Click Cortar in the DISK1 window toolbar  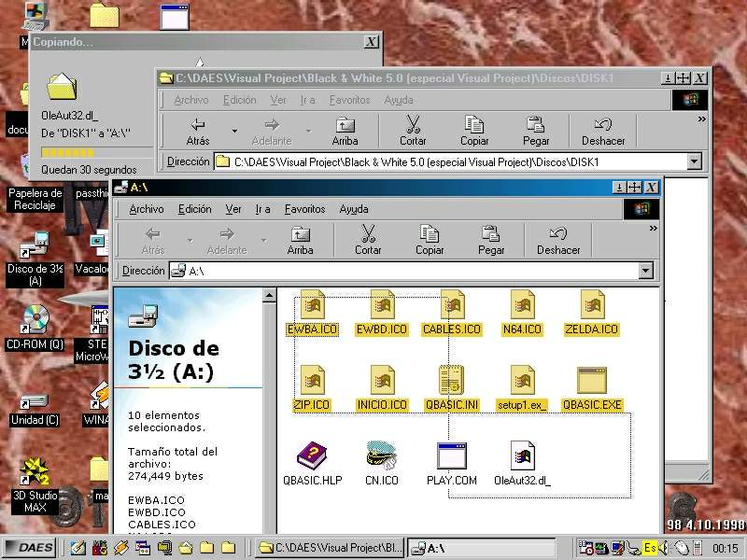pos(413,132)
